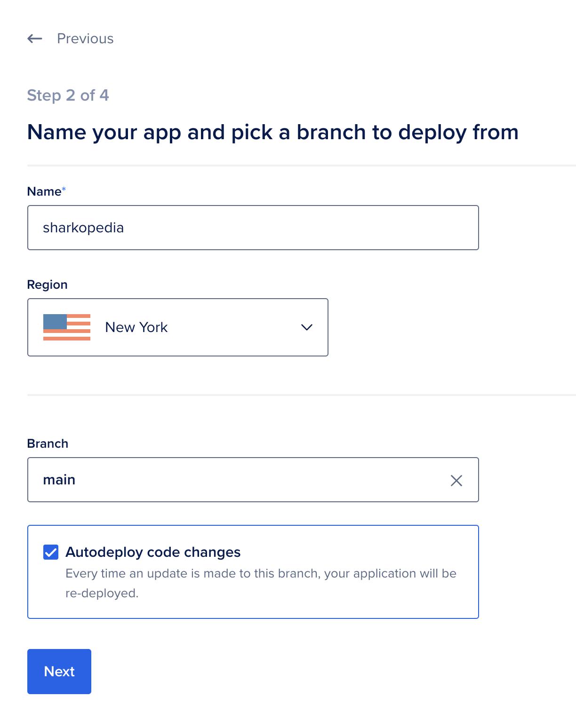Click the US flag icon in the Region selector
The width and height of the screenshot is (576, 728).
pos(67,327)
